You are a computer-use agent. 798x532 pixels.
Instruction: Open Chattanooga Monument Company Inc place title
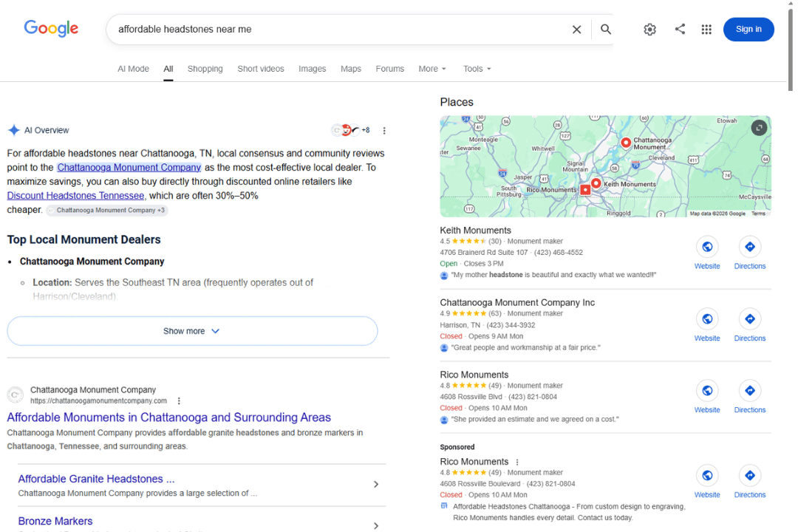click(517, 303)
